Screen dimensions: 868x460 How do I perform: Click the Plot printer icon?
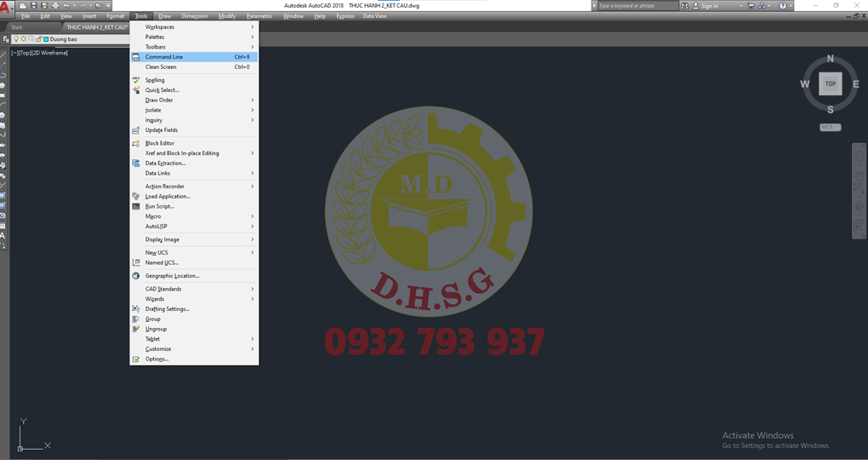pyautogui.click(x=55, y=6)
